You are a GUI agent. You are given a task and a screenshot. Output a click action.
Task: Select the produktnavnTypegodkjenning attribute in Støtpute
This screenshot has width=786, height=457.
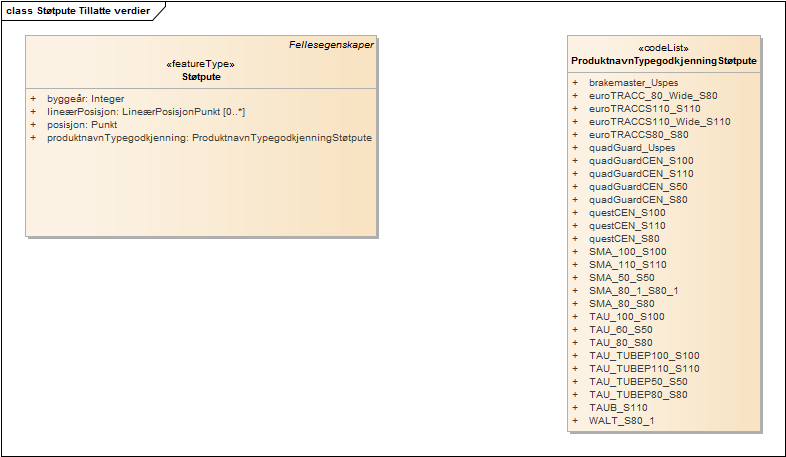(209, 138)
